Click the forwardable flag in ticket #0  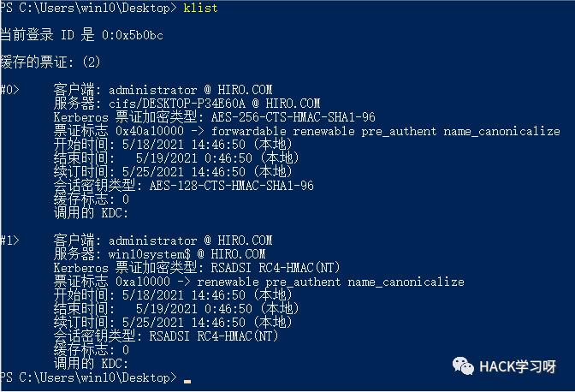[249, 131]
